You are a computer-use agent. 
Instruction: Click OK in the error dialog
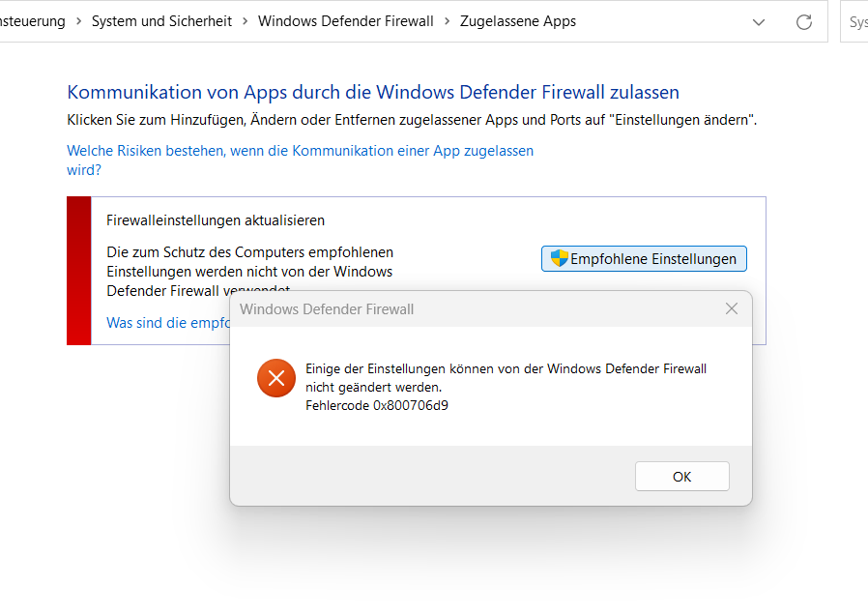(682, 476)
